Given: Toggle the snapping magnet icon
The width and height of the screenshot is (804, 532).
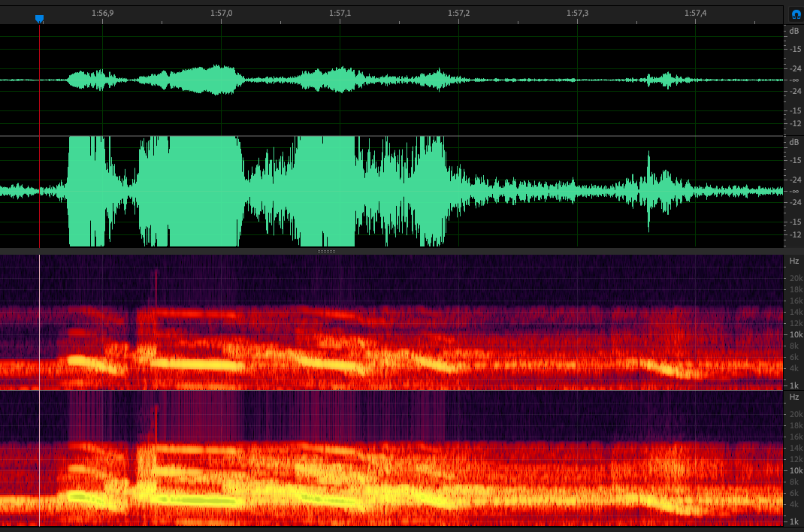Looking at the screenshot, I should point(795,14).
